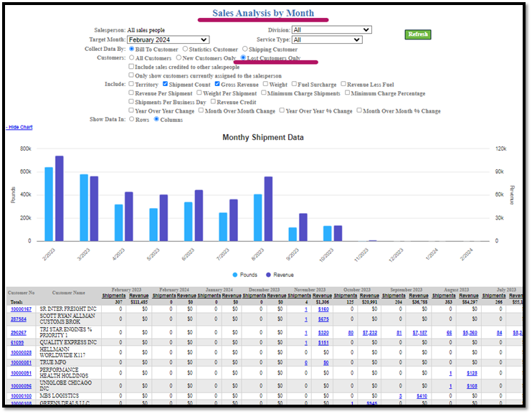Select New Customers Only option
Image resolution: width=532 pixels, height=414 pixels.
pos(179,57)
